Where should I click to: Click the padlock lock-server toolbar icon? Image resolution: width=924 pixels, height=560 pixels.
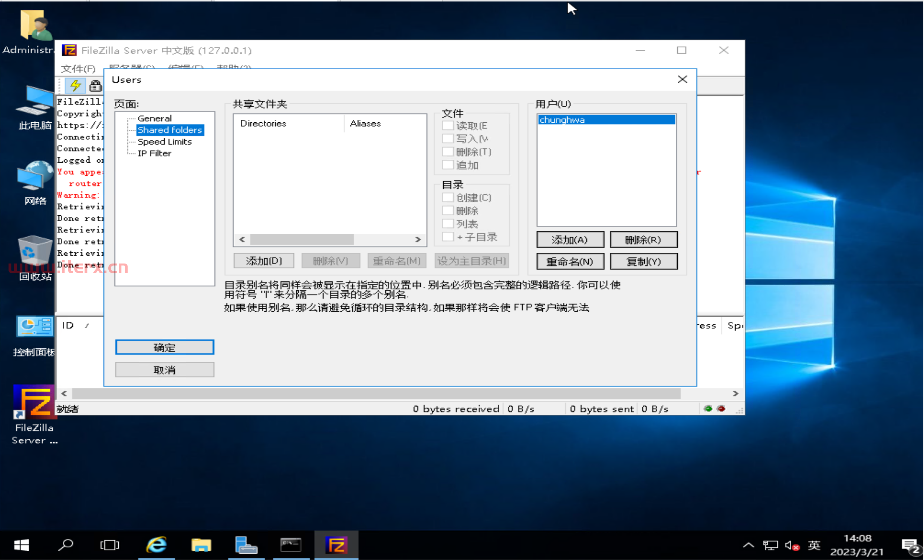pyautogui.click(x=95, y=86)
